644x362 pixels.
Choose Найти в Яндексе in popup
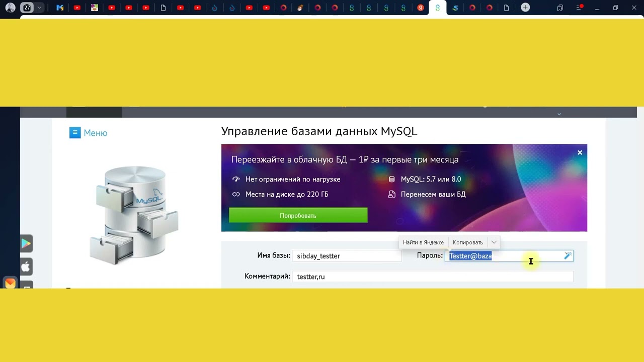[x=423, y=242]
